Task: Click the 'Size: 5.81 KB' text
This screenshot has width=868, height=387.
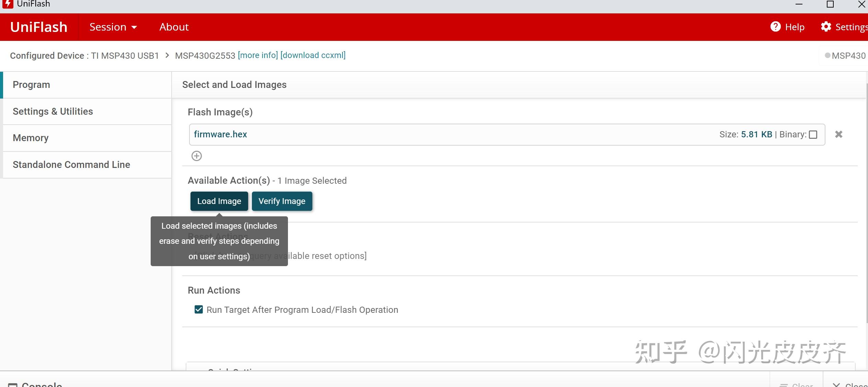Action: (x=745, y=135)
